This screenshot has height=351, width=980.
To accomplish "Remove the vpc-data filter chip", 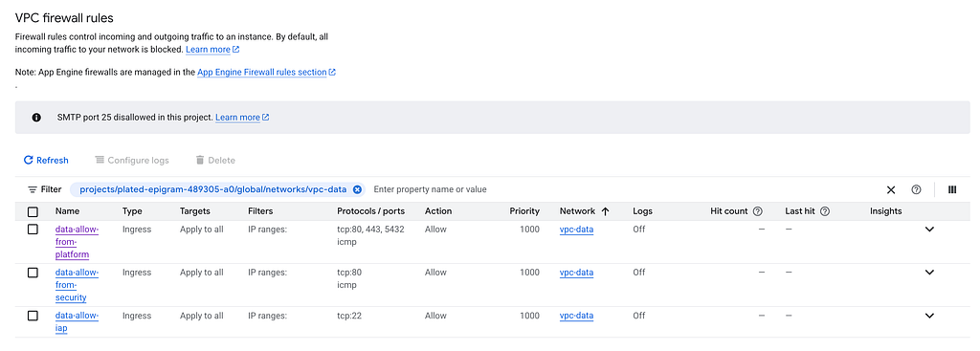I will [x=357, y=189].
